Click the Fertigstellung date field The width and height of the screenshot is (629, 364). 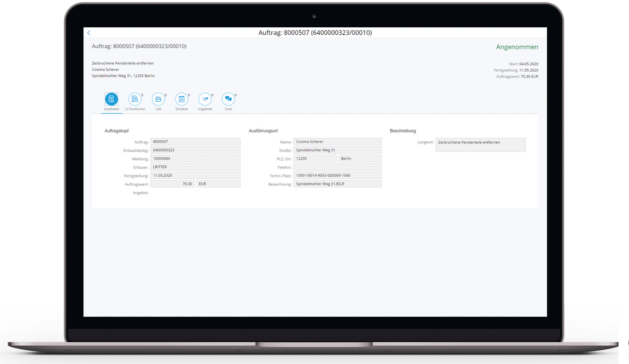pyautogui.click(x=195, y=175)
